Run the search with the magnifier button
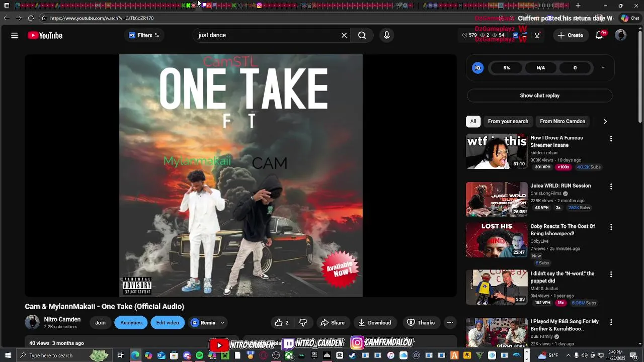This screenshot has width=644, height=362. (x=362, y=35)
